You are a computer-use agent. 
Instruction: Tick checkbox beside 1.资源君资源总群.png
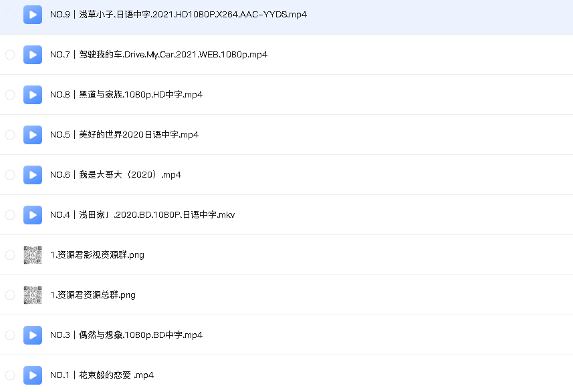tap(10, 295)
